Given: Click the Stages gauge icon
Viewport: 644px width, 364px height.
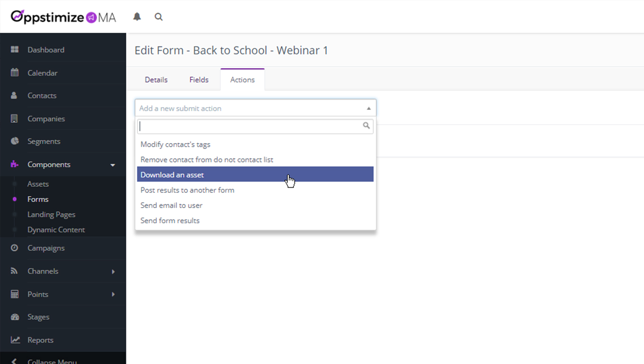Looking at the screenshot, I should click(15, 317).
